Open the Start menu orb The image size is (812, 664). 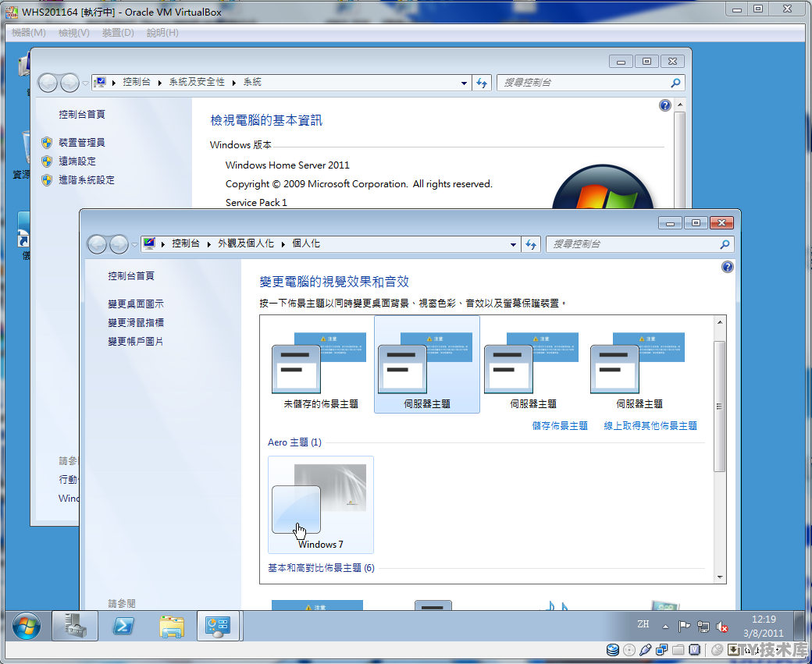pos(27,627)
